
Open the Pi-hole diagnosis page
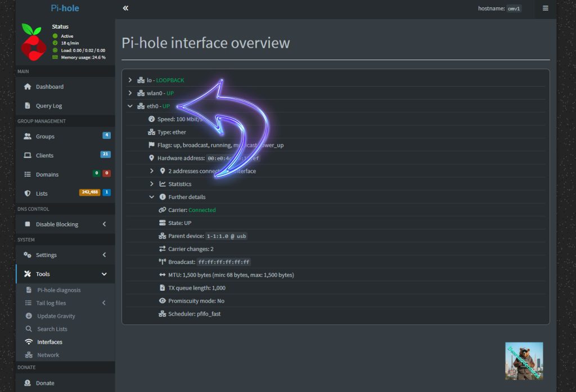click(x=58, y=290)
